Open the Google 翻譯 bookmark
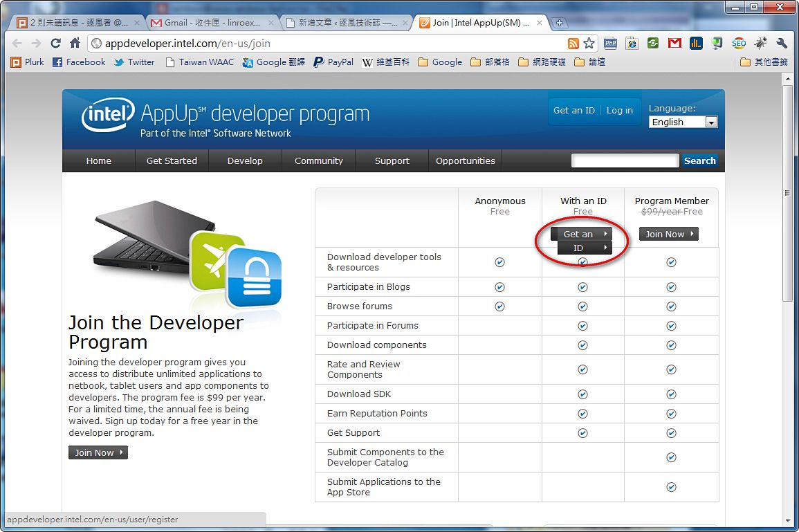The width and height of the screenshot is (799, 532). pyautogui.click(x=274, y=62)
